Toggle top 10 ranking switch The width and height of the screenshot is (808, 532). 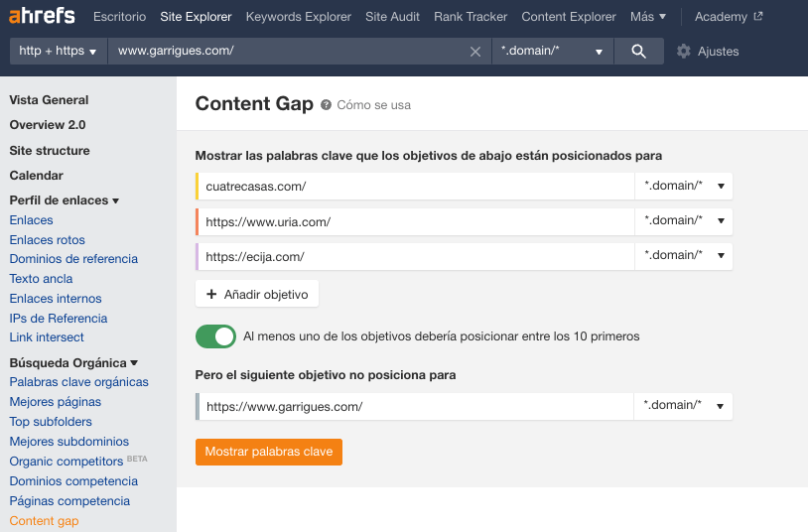[x=215, y=336]
